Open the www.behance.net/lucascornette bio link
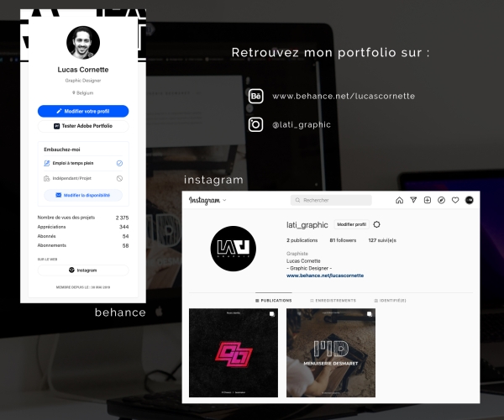The height and width of the screenshot is (420, 504). pos(325,276)
